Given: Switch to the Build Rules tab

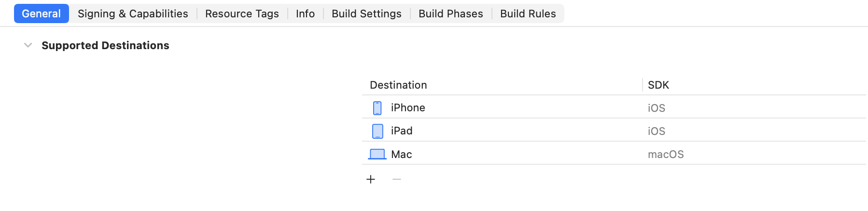Looking at the screenshot, I should (x=528, y=13).
